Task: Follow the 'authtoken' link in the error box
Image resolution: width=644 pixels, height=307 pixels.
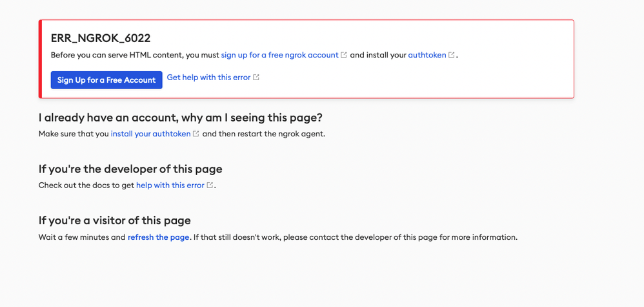Action: pyautogui.click(x=427, y=55)
